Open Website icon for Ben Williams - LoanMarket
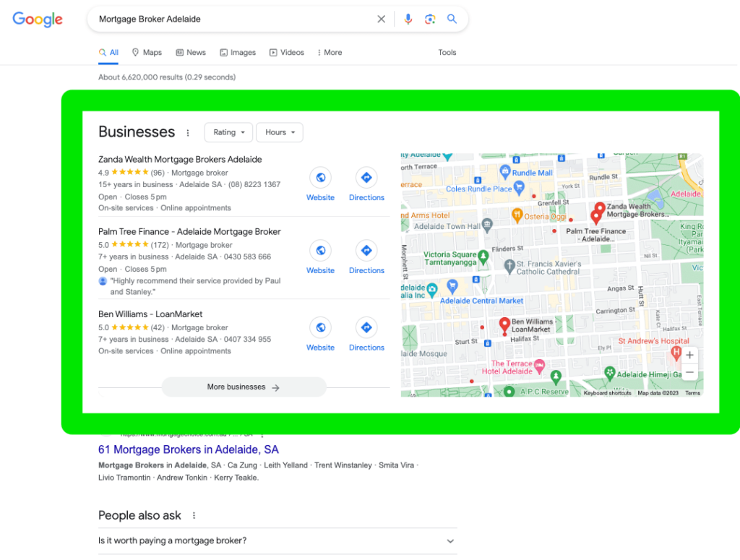The image size is (740, 560). click(320, 327)
